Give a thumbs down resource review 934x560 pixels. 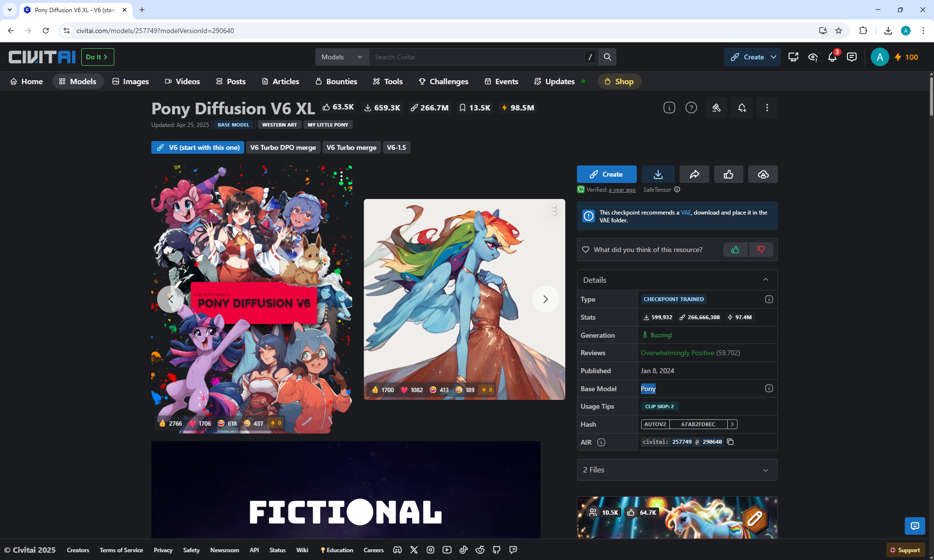pyautogui.click(x=761, y=250)
